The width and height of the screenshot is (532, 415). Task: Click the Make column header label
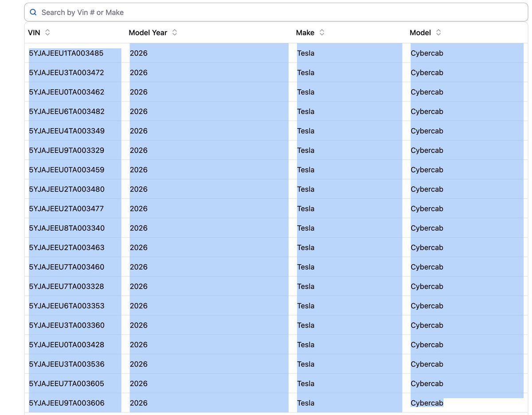coord(305,33)
